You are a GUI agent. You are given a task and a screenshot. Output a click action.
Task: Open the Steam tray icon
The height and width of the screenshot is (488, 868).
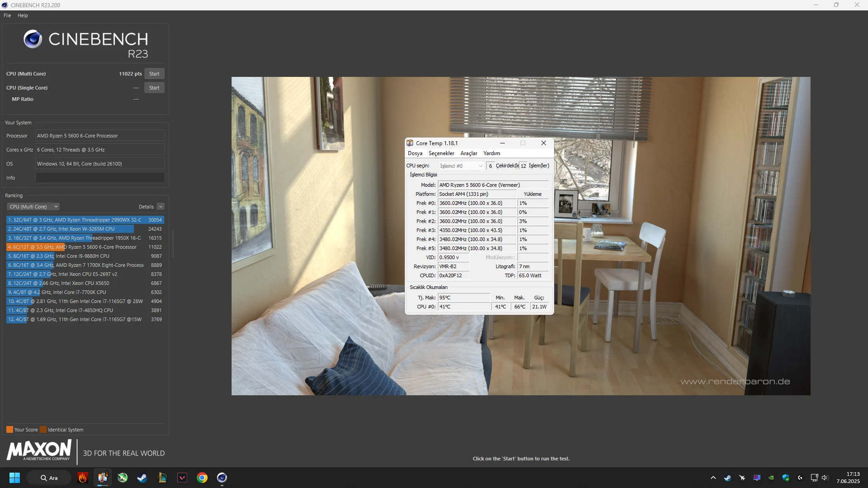pyautogui.click(x=727, y=478)
